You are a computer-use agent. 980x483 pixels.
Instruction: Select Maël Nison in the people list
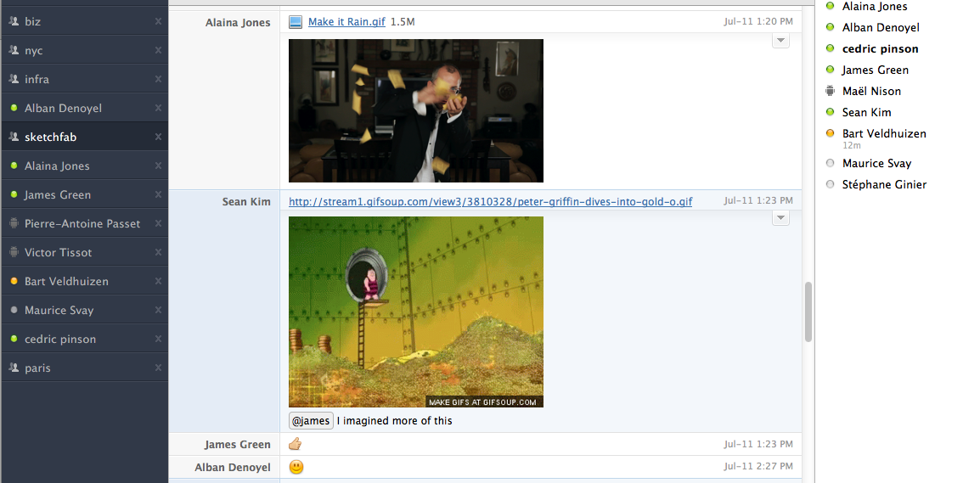[x=871, y=91]
